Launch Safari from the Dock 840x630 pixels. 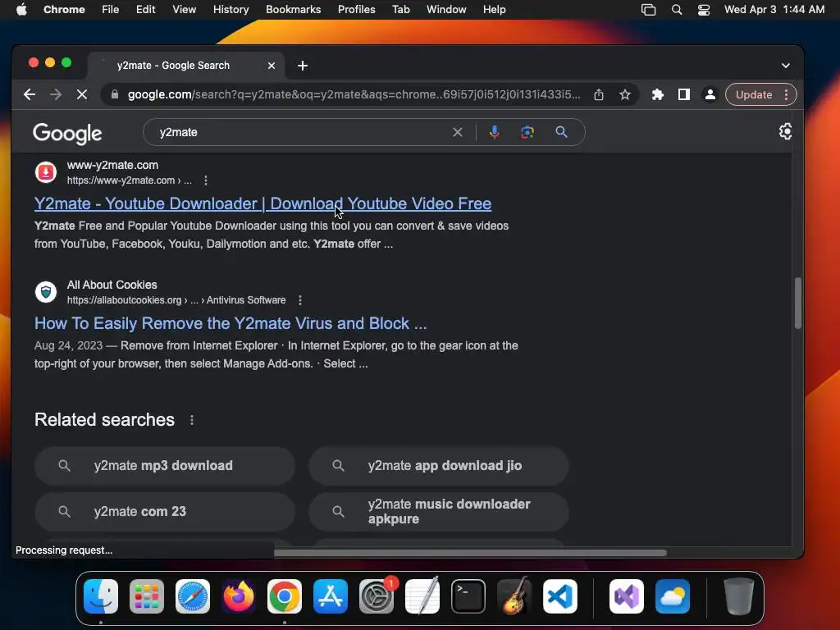193,596
